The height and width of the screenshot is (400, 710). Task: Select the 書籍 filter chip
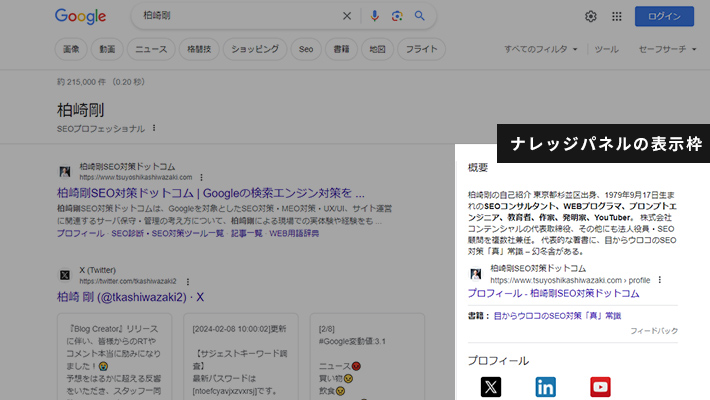341,49
